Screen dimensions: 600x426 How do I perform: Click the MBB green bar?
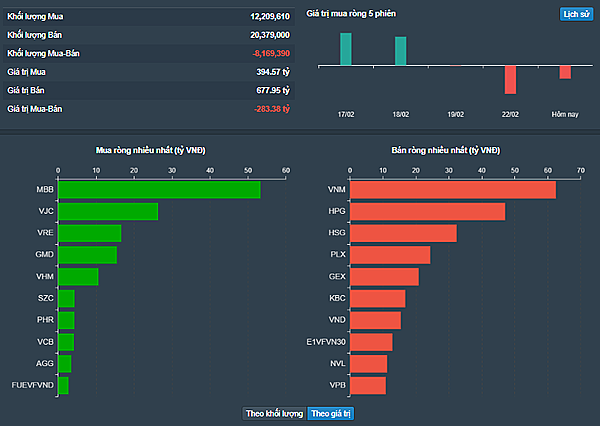[159, 190]
